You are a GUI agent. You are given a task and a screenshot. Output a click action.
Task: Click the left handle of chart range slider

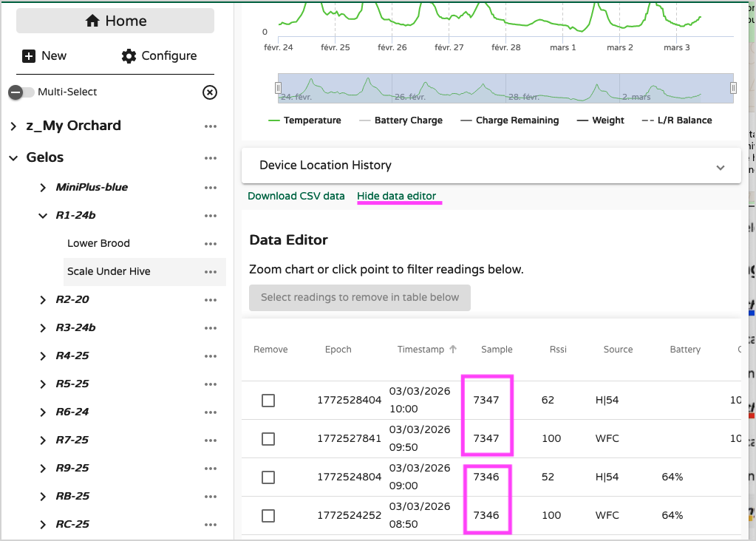(x=279, y=88)
